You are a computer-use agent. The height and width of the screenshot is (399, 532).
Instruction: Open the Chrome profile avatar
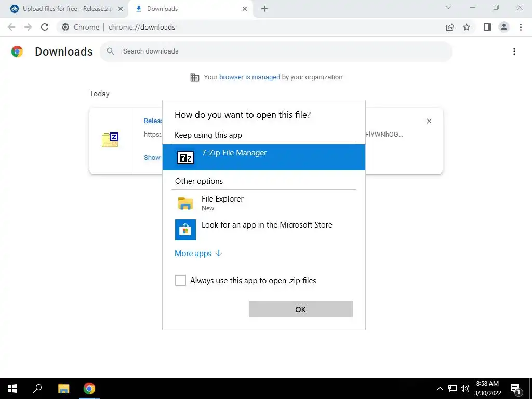[504, 27]
